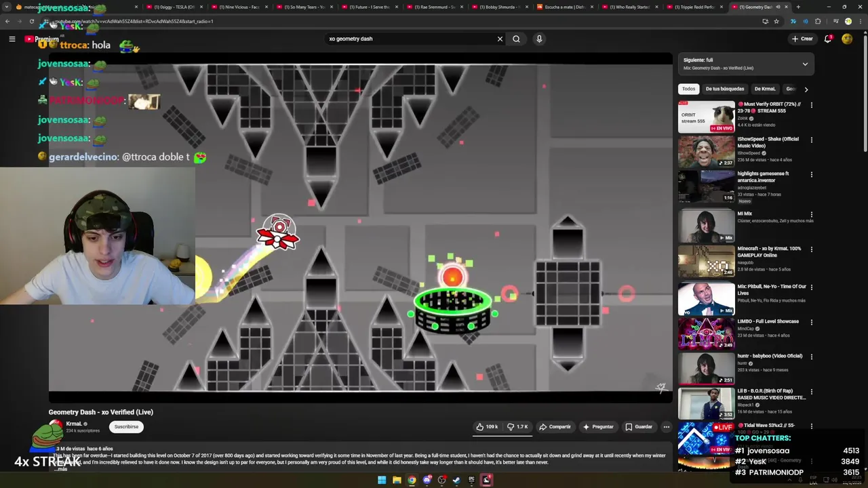Switch to the 'Osiggy - TESLA' browser tab

coord(174,7)
